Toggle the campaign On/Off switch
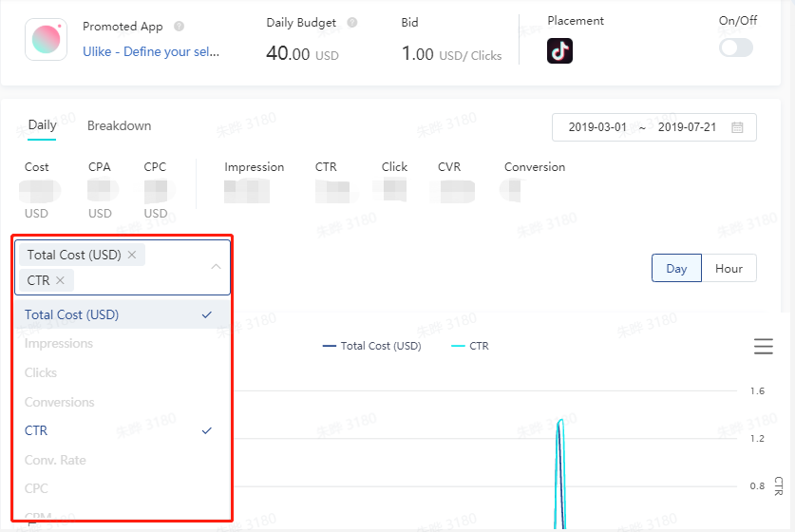 (x=735, y=47)
